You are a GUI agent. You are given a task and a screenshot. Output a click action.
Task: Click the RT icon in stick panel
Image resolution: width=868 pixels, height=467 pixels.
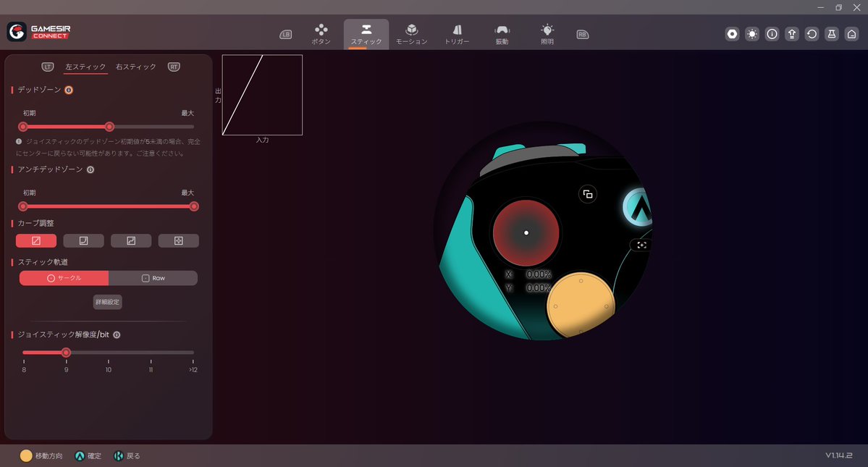(174, 67)
